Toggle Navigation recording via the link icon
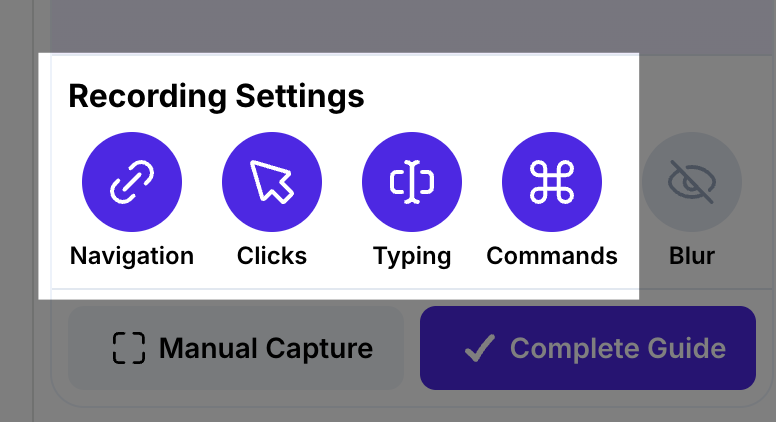 [132, 182]
